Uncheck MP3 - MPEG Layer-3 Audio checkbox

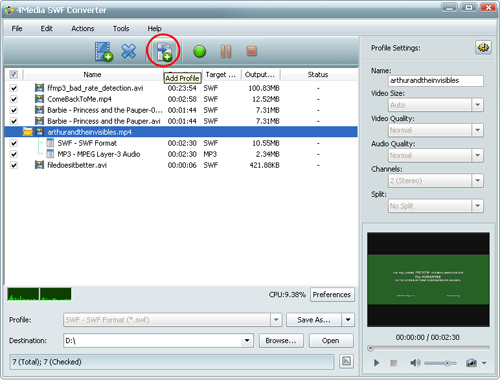(x=14, y=154)
